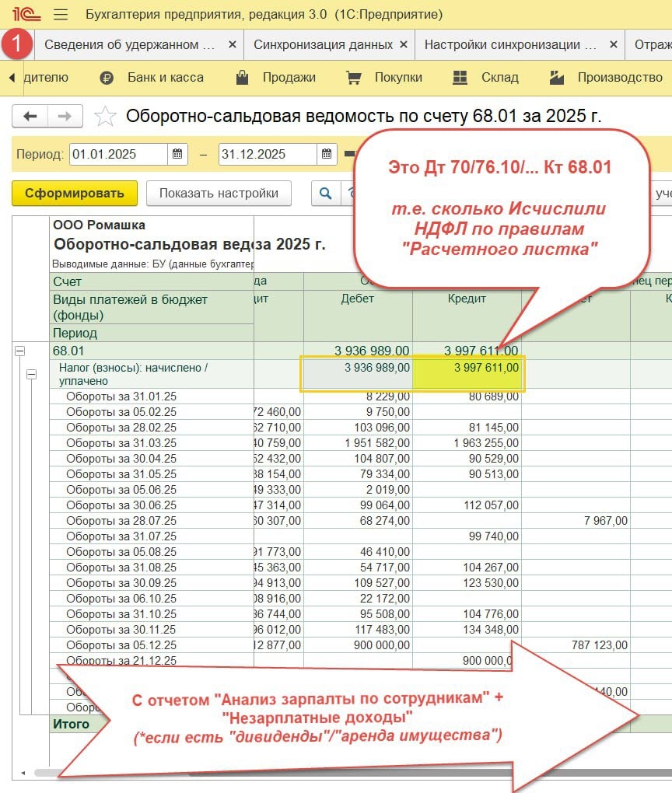Click the horizontal scrollbar left arrow
672x793 pixels.
23,773
